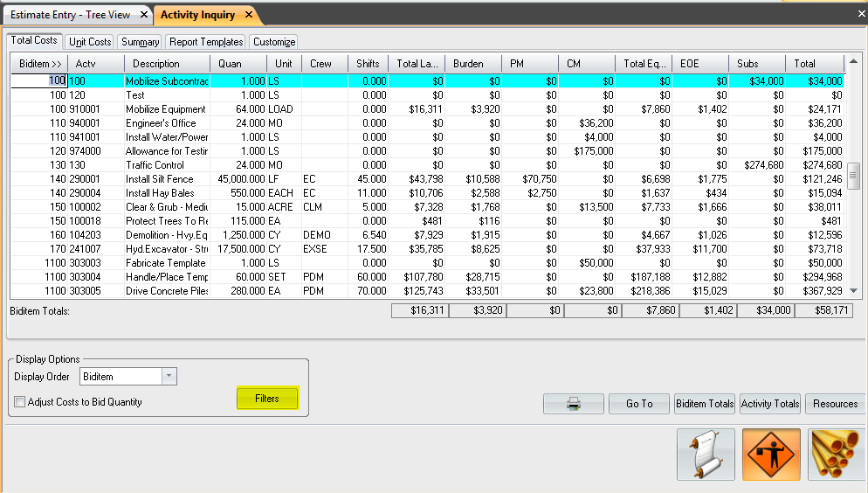
Task: Click the printer icon button
Action: coord(573,403)
